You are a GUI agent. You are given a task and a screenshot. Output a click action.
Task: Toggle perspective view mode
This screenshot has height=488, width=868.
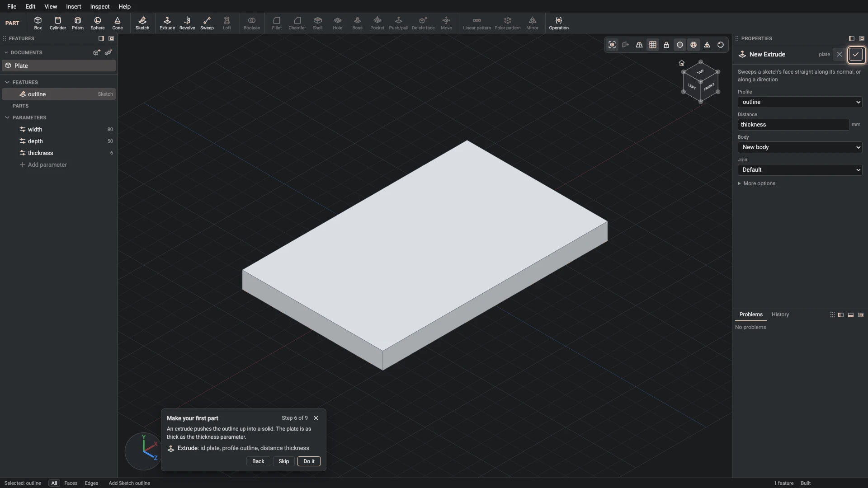tap(639, 45)
